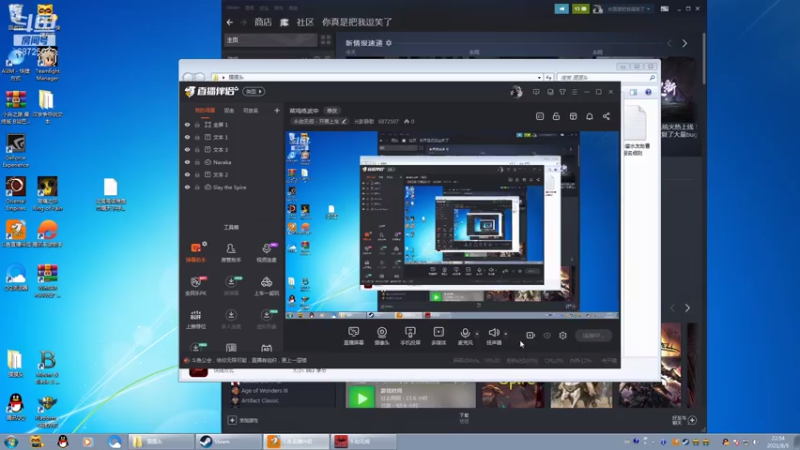
Task: Click the 直播弹幕 icon in bottom bar
Action: click(354, 336)
